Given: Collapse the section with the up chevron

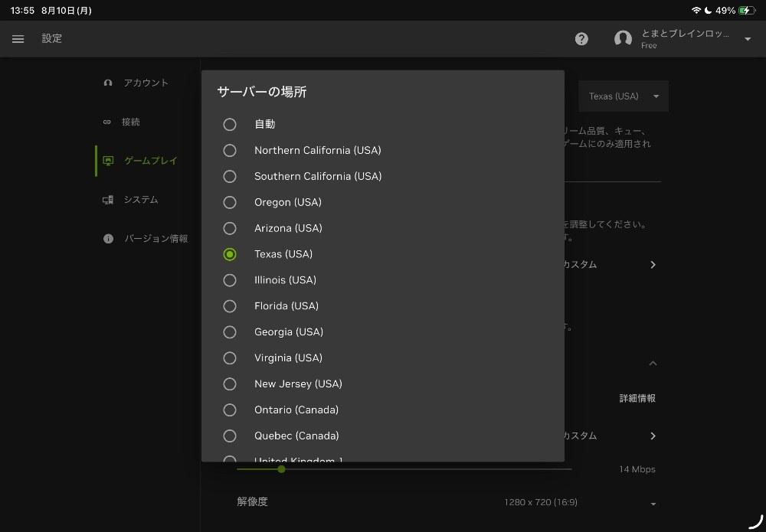Looking at the screenshot, I should (653, 364).
